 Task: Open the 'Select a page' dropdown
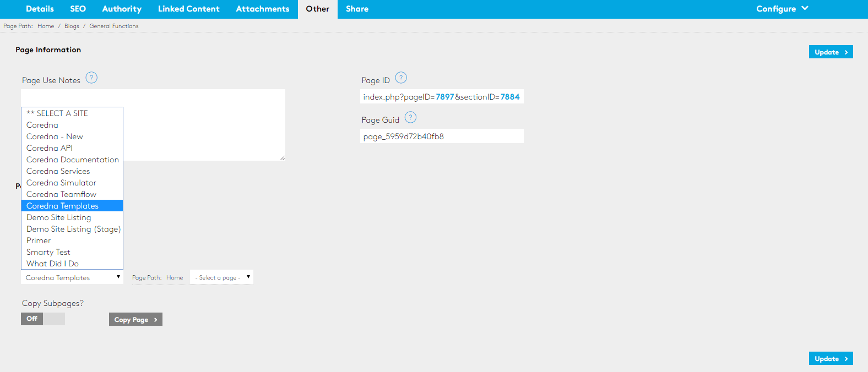click(221, 277)
